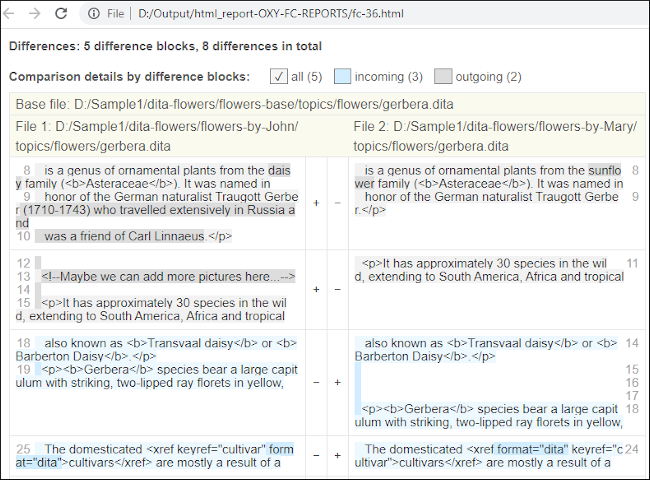
Task: Click the 'Comparison details by difference blocks' label
Action: (129, 77)
